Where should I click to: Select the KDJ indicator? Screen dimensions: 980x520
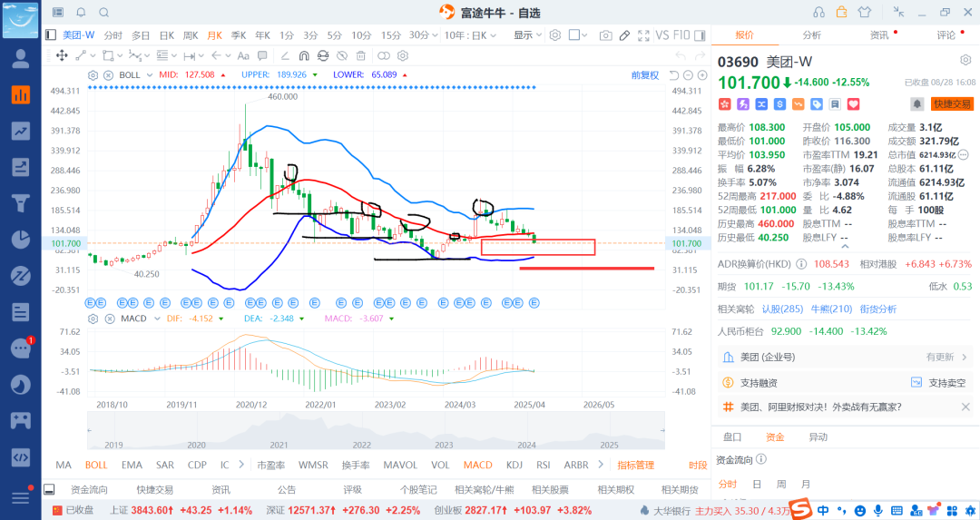pyautogui.click(x=514, y=465)
